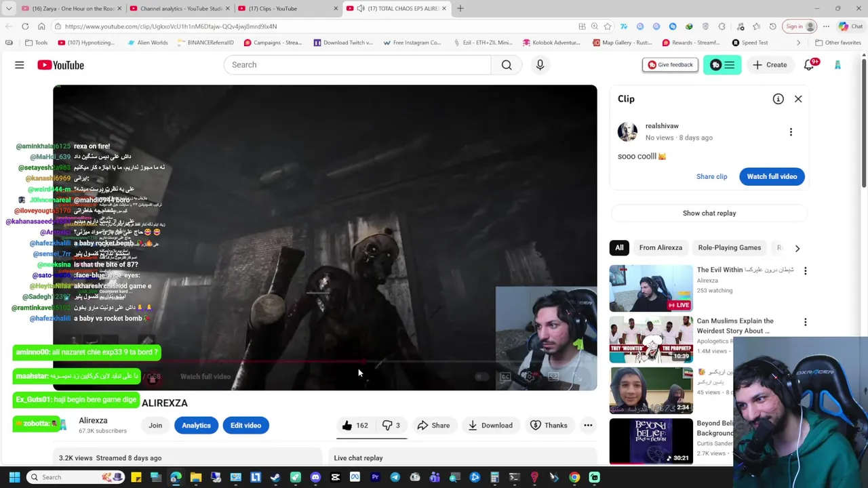
Task: Open a new browser tab
Action: pos(460,9)
